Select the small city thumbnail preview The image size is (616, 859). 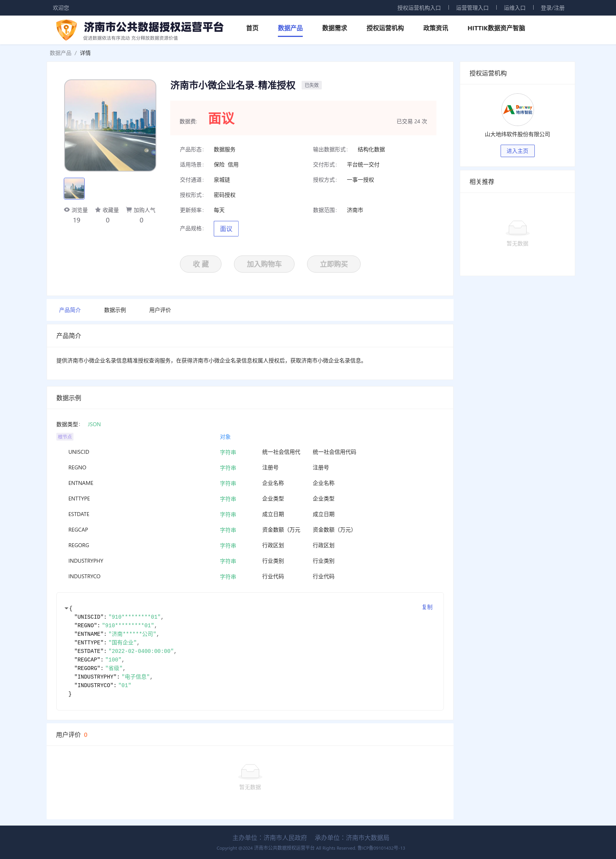tap(74, 188)
